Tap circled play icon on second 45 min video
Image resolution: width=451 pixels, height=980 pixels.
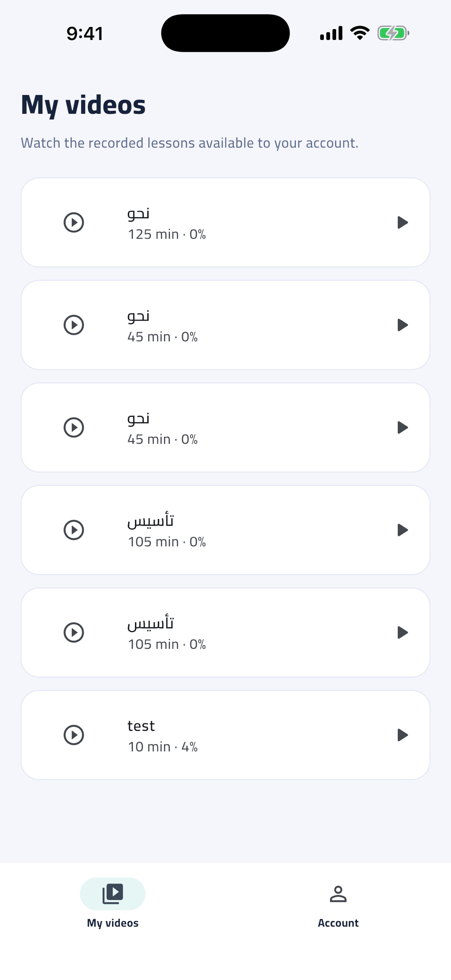pos(73,428)
